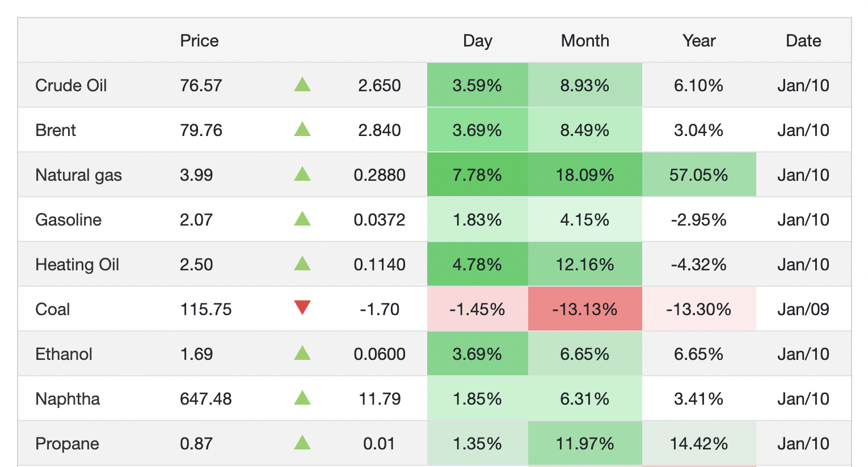Click Crude Oil year change 6.10%

click(698, 86)
